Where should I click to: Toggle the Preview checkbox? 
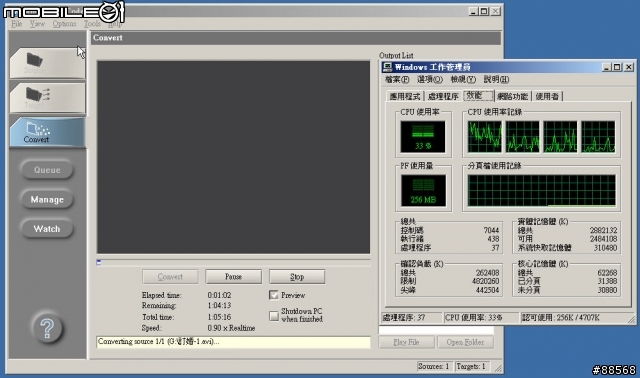(x=274, y=295)
